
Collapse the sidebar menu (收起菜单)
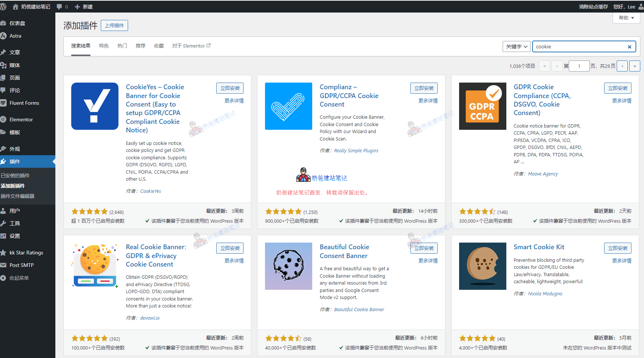click(19, 278)
